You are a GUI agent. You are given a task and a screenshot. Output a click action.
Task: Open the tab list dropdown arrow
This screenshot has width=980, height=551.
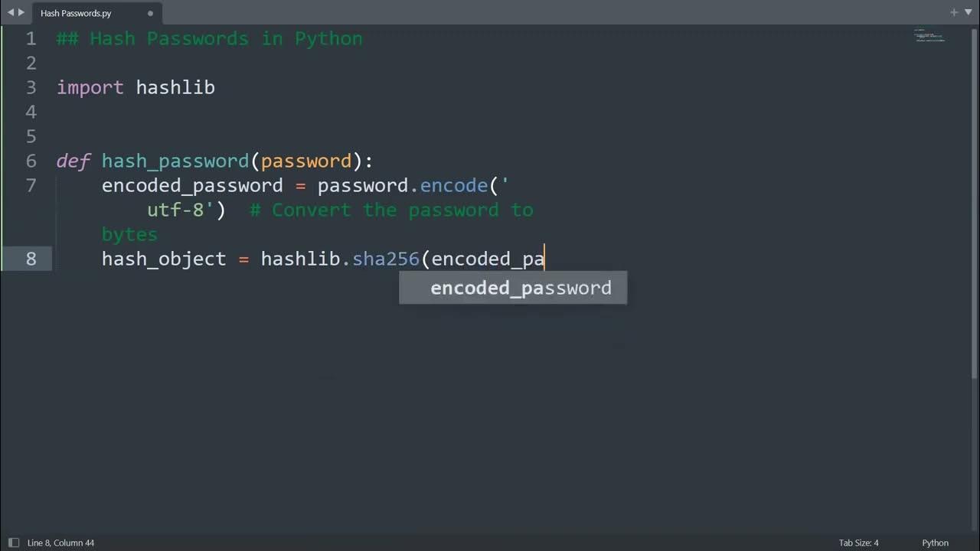coord(969,13)
